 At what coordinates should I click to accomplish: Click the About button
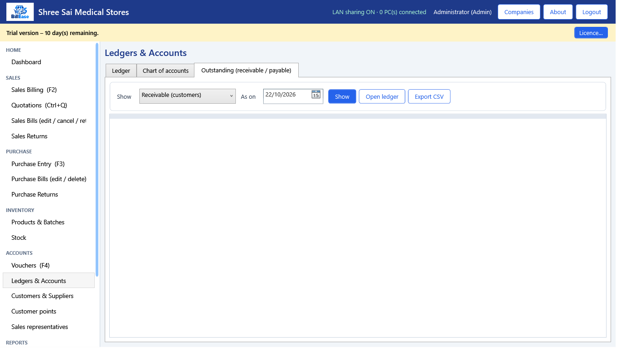click(558, 12)
